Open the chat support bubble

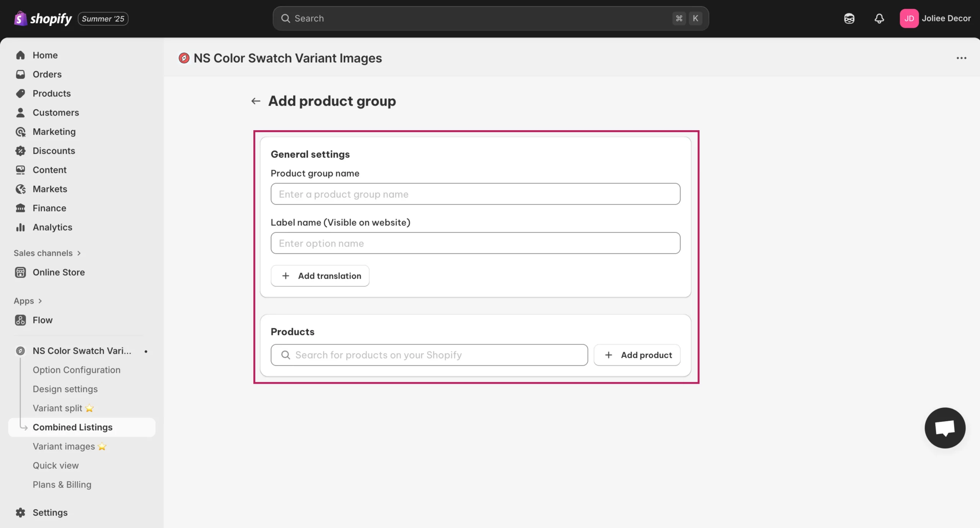[x=945, y=428]
